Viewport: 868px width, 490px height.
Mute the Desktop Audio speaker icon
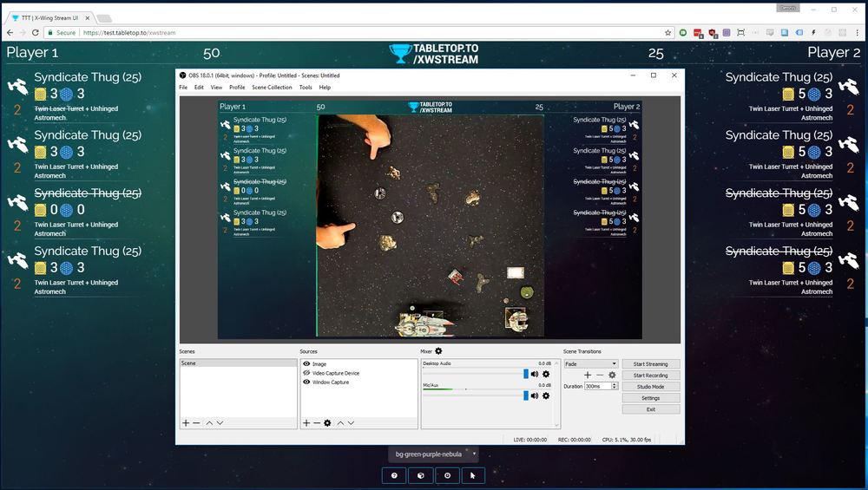click(535, 374)
